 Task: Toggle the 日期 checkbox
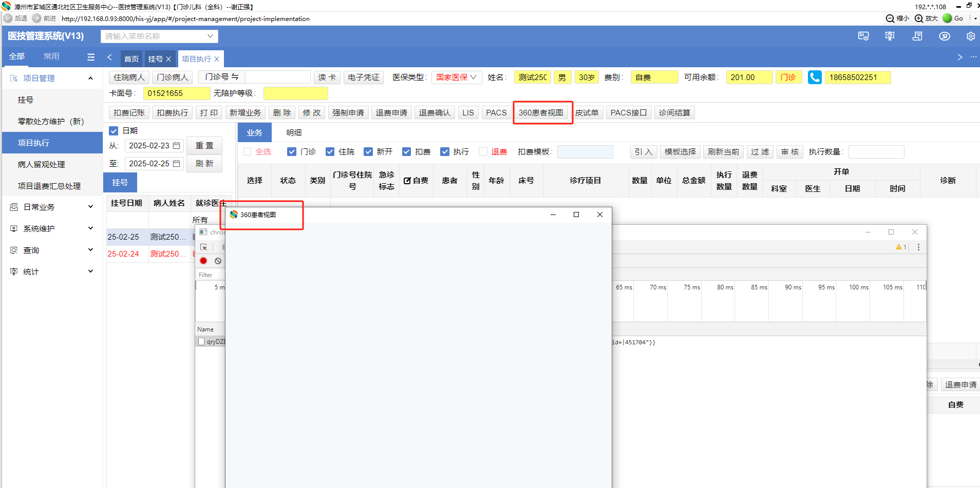point(114,131)
